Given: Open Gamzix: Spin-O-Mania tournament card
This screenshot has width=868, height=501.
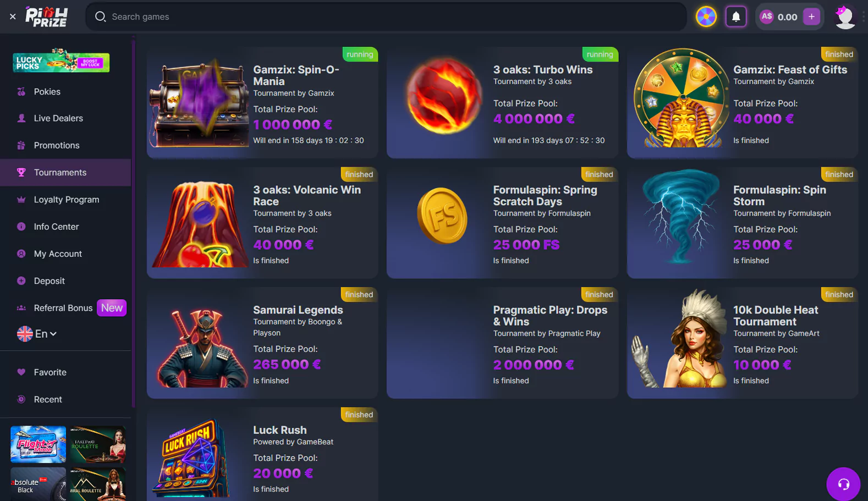Looking at the screenshot, I should pyautogui.click(x=262, y=102).
